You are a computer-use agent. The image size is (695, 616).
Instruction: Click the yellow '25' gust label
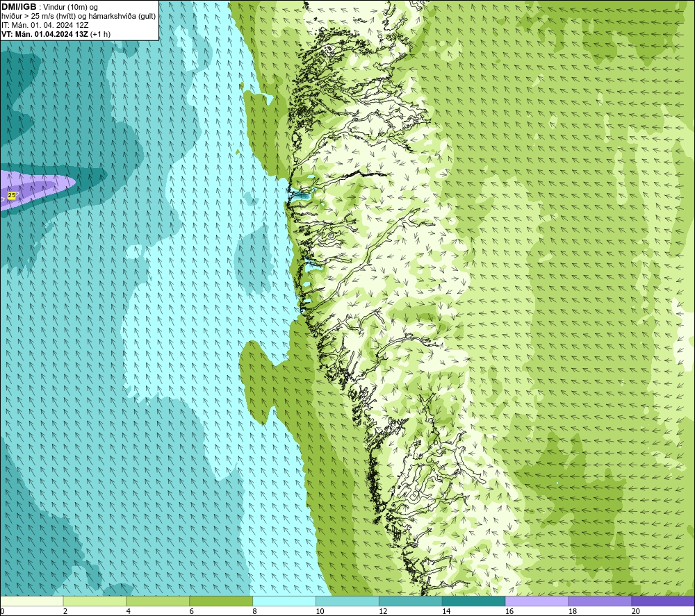(12, 195)
